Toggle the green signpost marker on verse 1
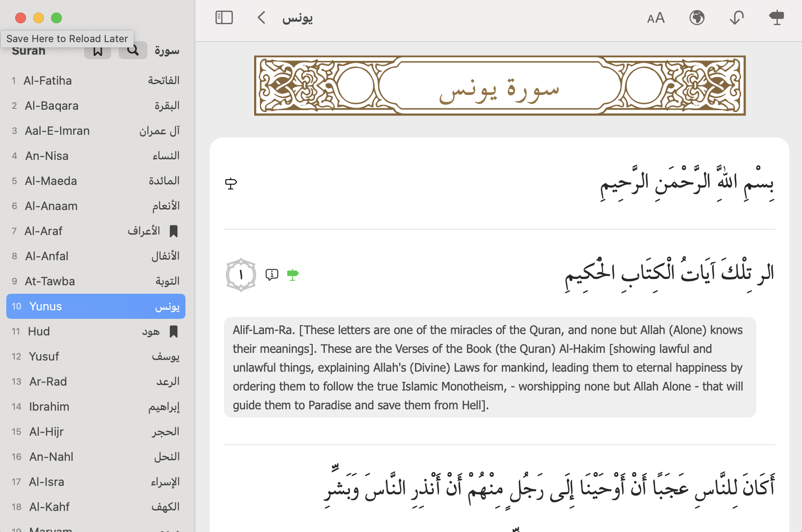The height and width of the screenshot is (532, 802). point(293,275)
